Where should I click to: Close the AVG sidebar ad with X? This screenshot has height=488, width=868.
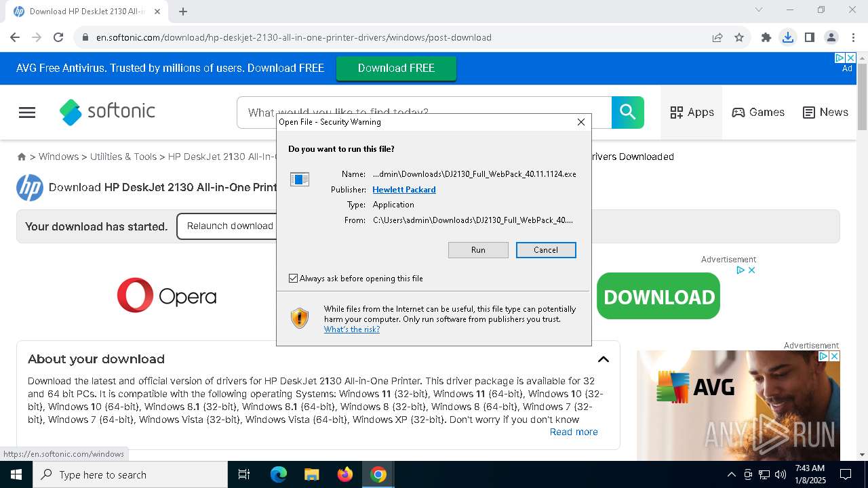(835, 356)
